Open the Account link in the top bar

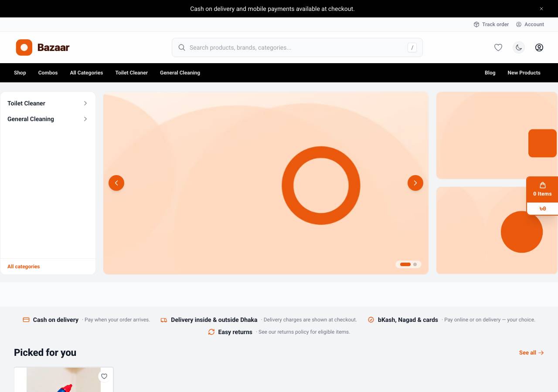click(530, 24)
